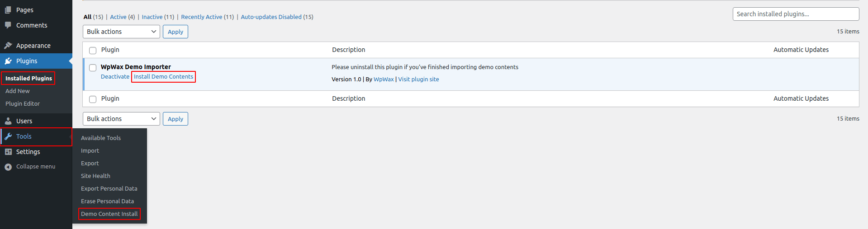Viewport: 868px width, 229px height.
Task: Open the top Bulk actions dropdown
Action: click(x=121, y=32)
